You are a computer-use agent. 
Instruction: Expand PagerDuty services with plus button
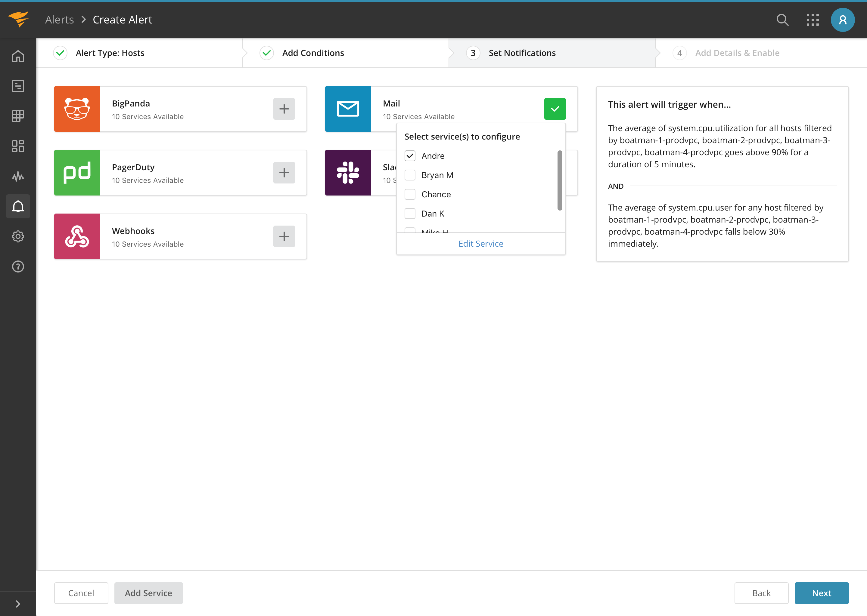pos(284,173)
